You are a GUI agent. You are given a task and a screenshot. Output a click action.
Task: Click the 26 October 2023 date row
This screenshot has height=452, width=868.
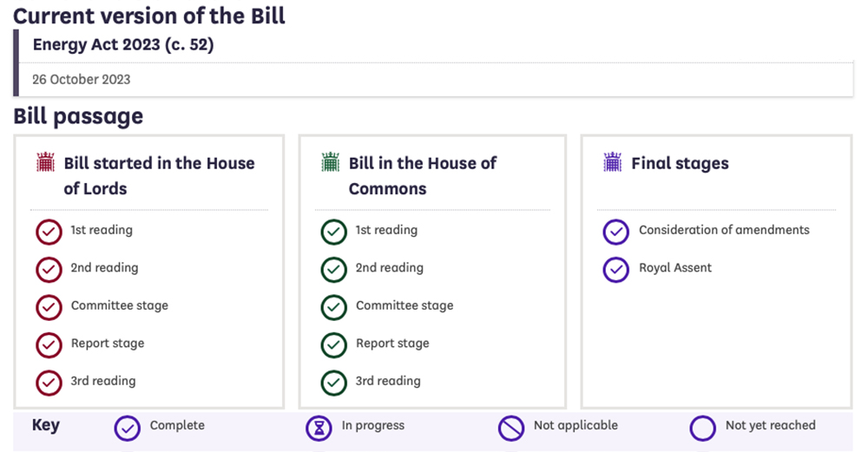[437, 80]
